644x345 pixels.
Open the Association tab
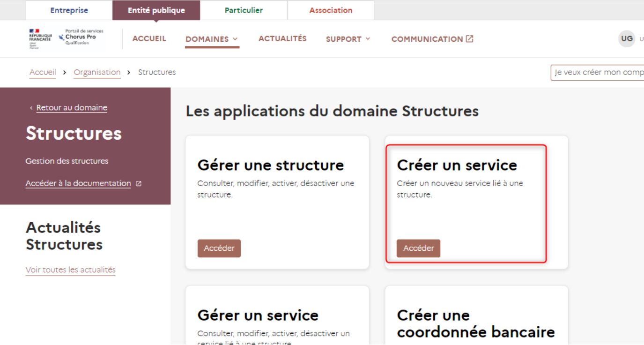click(x=331, y=10)
